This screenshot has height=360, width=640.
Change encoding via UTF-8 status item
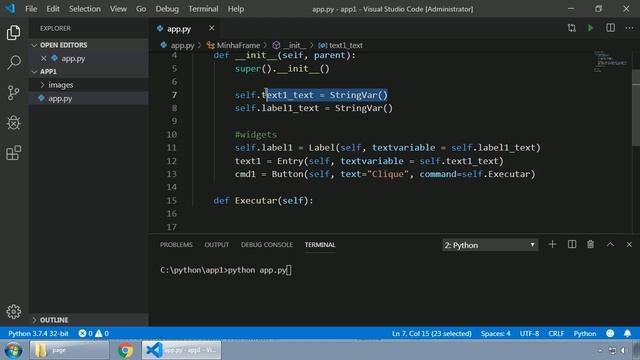click(529, 333)
